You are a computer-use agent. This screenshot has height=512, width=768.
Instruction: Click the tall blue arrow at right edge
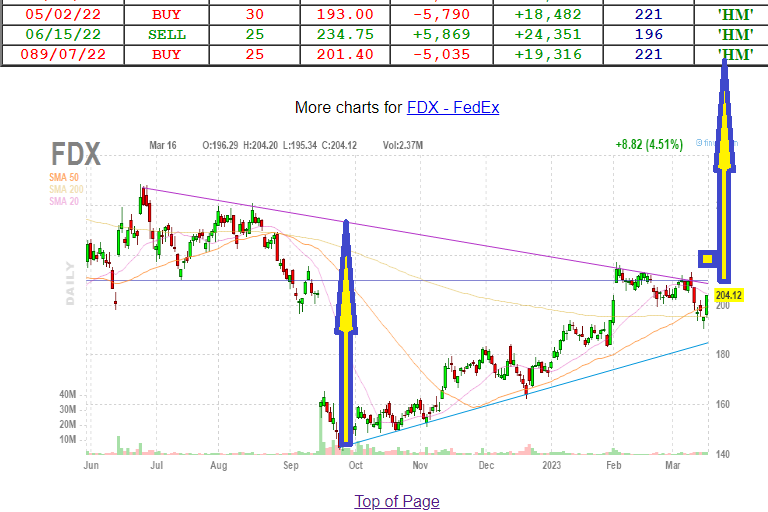pos(725,170)
